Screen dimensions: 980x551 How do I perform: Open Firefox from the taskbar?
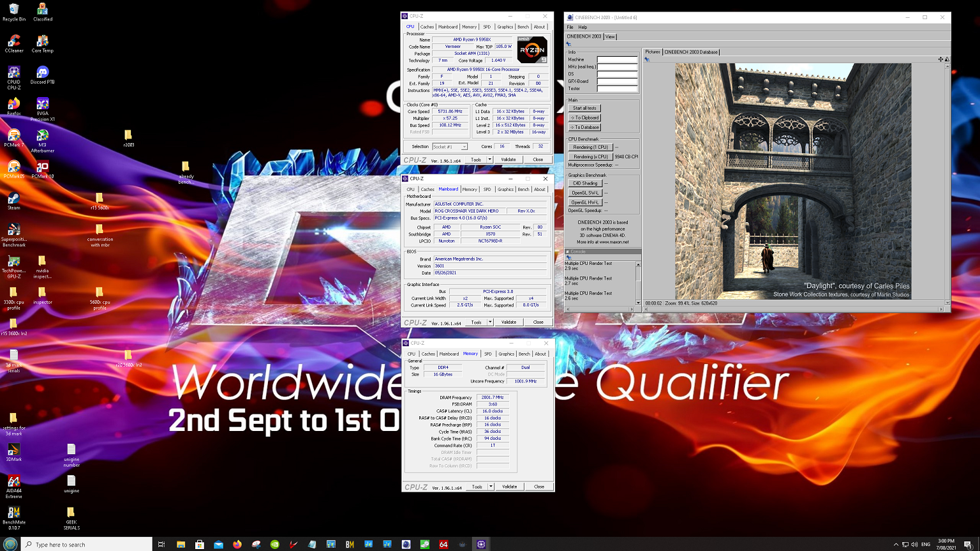[237, 545]
